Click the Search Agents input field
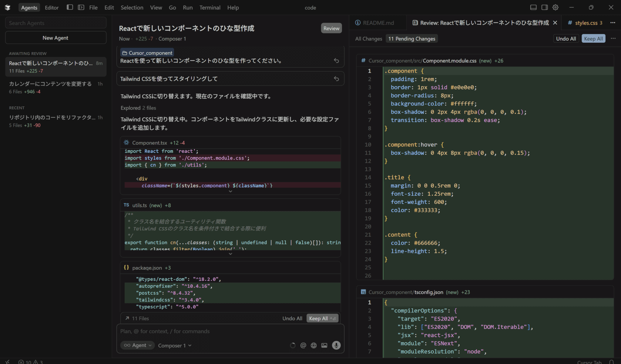Viewport: 621px width, 364px height. (55, 23)
